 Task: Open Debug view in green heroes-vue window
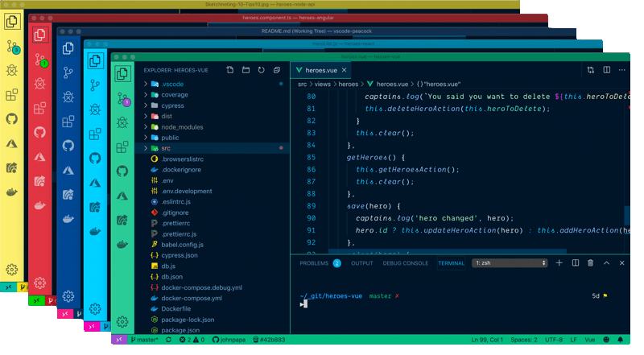point(122,122)
